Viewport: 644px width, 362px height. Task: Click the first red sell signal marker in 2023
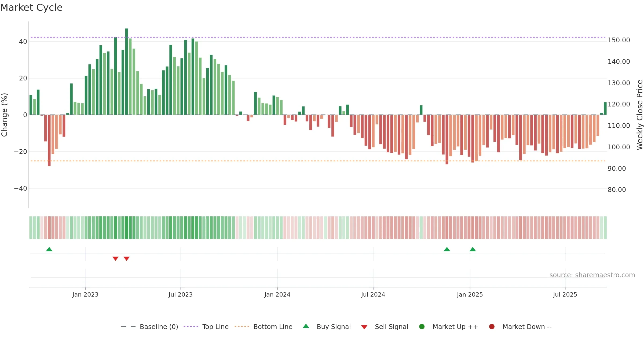pos(115,258)
